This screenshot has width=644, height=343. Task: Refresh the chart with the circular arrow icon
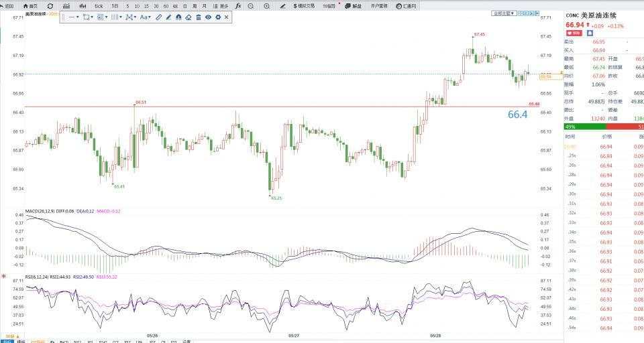pos(50,6)
